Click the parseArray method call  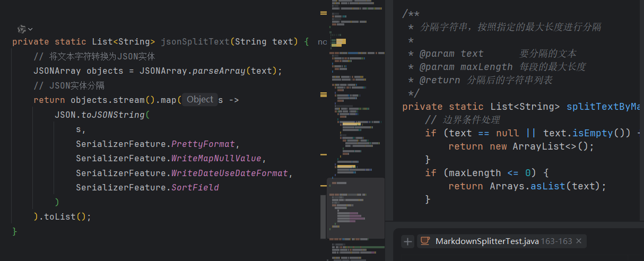(x=219, y=71)
